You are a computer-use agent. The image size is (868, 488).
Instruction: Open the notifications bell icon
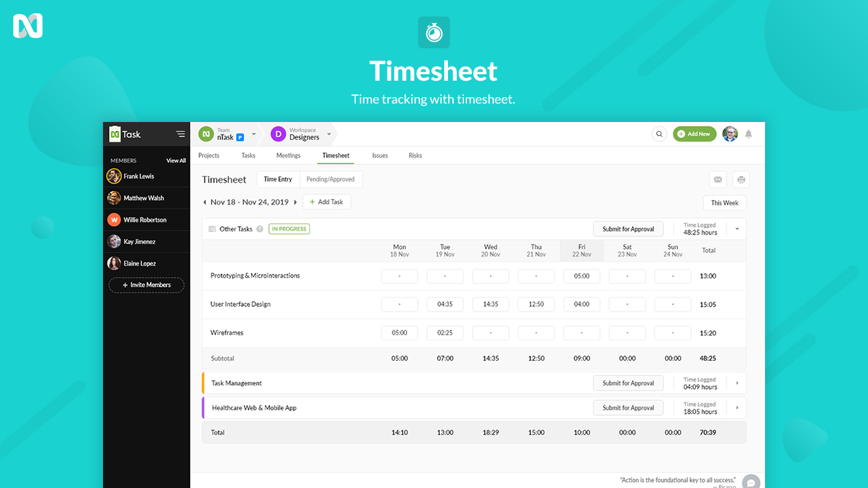749,134
